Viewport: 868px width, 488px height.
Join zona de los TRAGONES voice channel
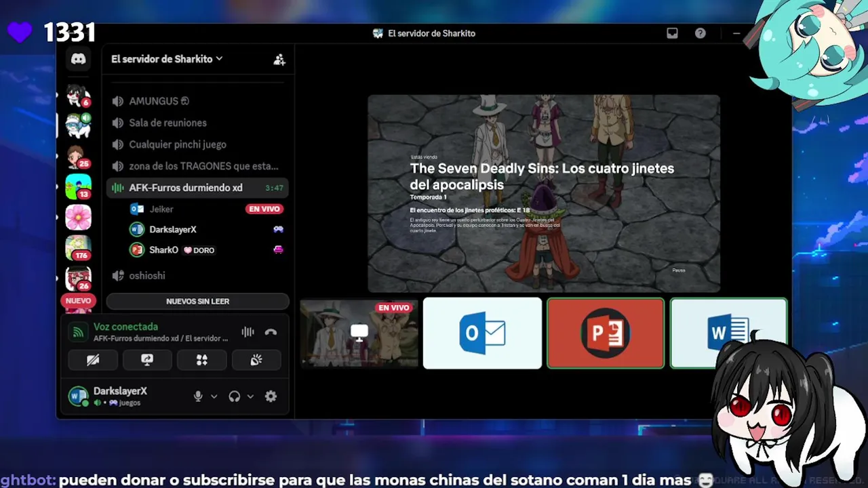(x=198, y=166)
